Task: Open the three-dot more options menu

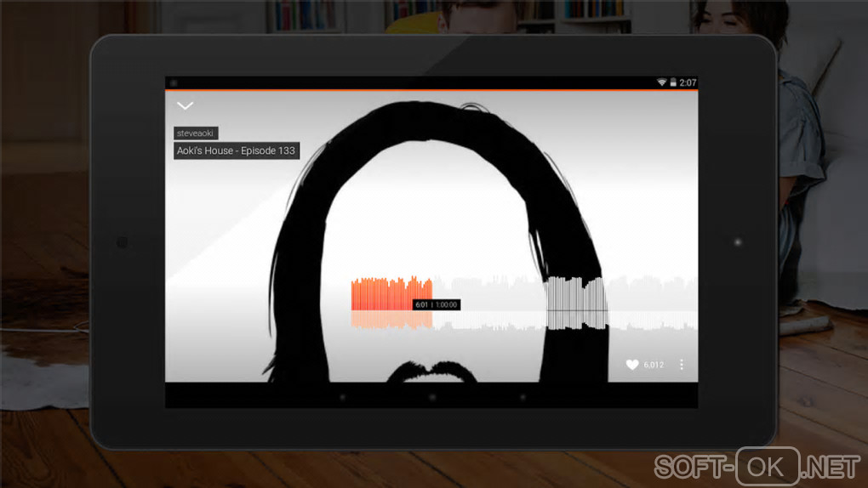Action: (x=682, y=365)
